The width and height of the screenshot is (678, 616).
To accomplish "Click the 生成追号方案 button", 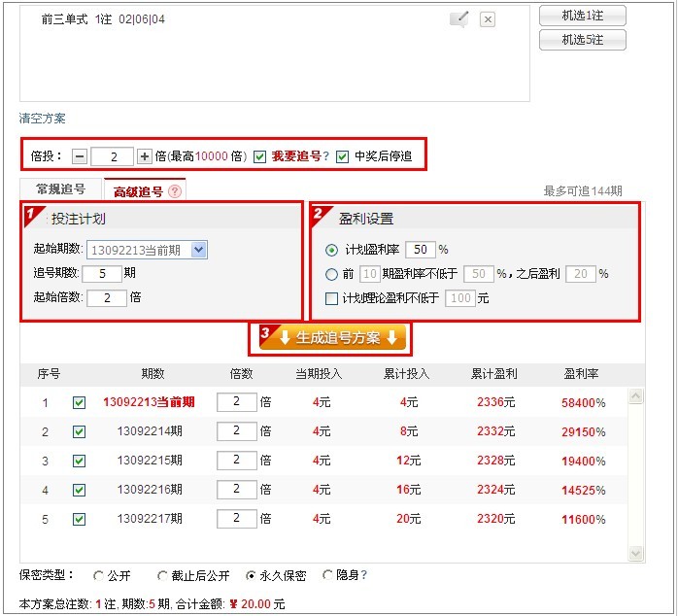I will pos(330,338).
